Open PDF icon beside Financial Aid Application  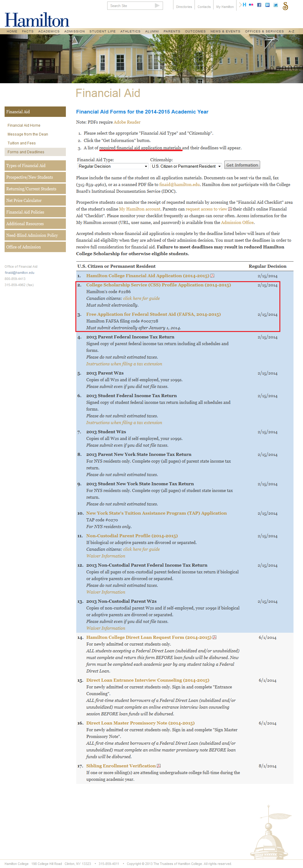(213, 276)
